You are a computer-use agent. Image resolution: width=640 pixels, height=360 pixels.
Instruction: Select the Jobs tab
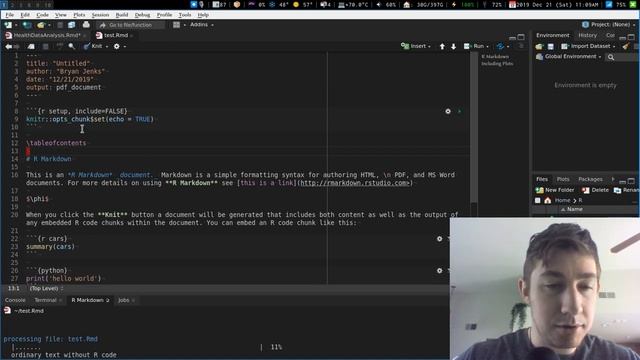(124, 300)
